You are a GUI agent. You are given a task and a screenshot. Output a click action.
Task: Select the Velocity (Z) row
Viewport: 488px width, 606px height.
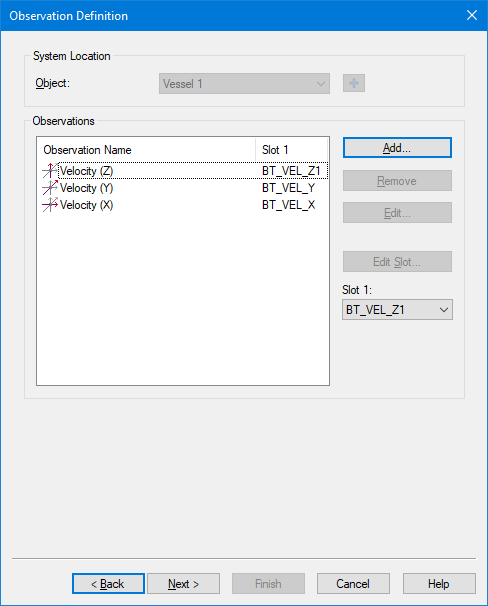(182, 170)
